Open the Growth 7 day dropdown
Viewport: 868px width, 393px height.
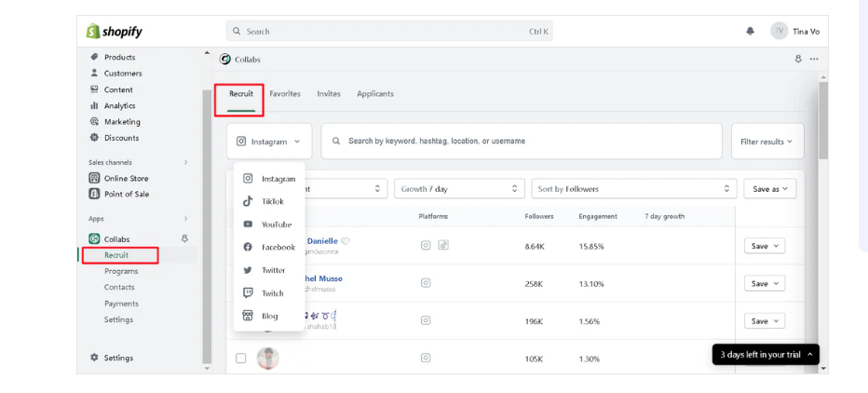(x=459, y=189)
